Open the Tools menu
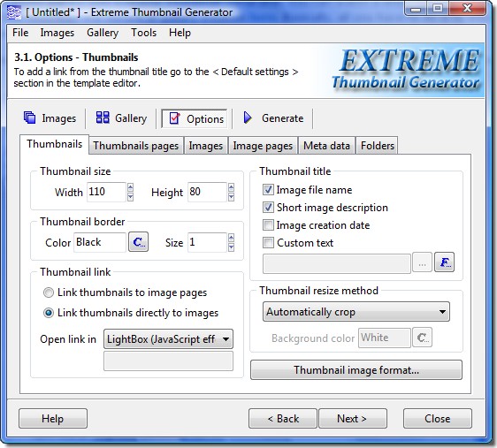The height and width of the screenshot is (448, 497). pos(144,33)
